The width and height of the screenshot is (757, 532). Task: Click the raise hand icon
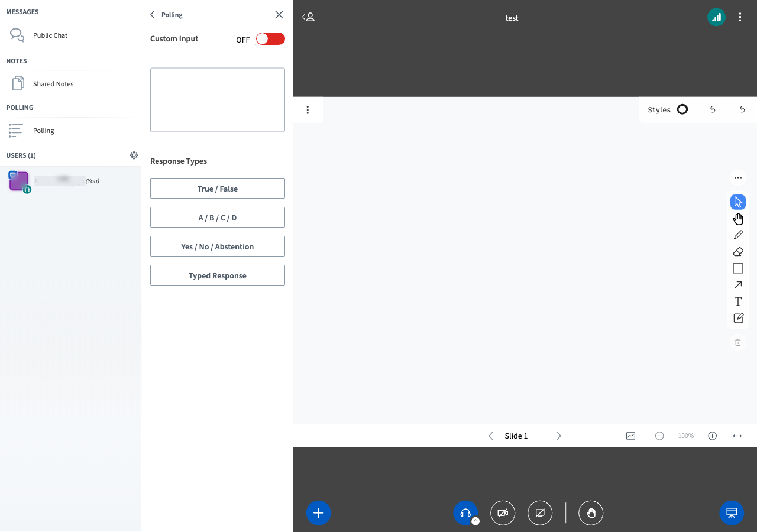[x=591, y=513]
